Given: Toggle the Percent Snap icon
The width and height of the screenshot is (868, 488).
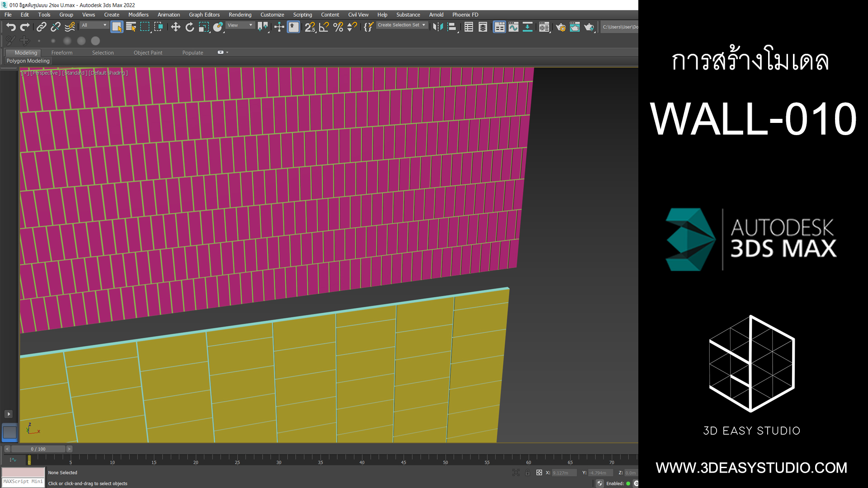Looking at the screenshot, I should (x=338, y=27).
